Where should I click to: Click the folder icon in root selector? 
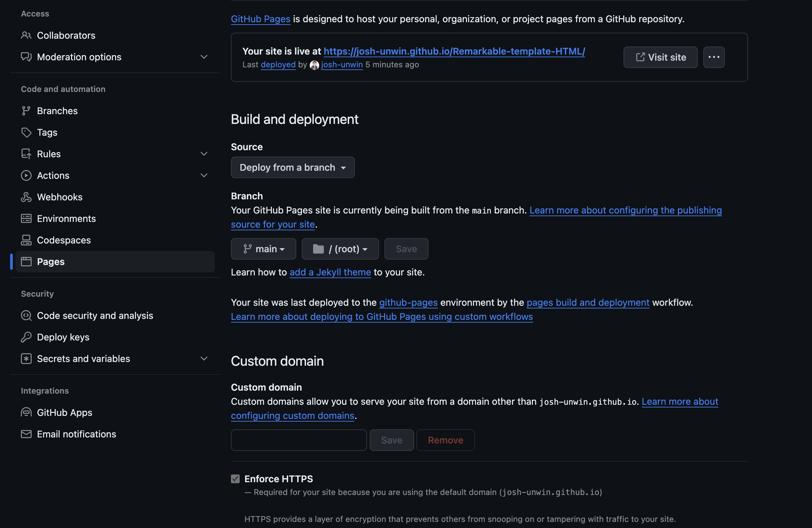pyautogui.click(x=318, y=249)
